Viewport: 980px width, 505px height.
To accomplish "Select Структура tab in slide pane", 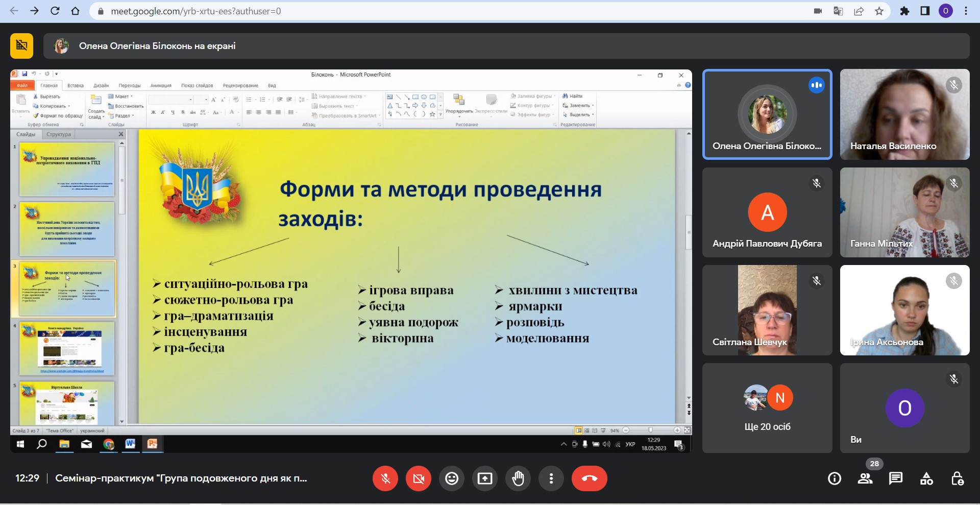I will pos(59,134).
